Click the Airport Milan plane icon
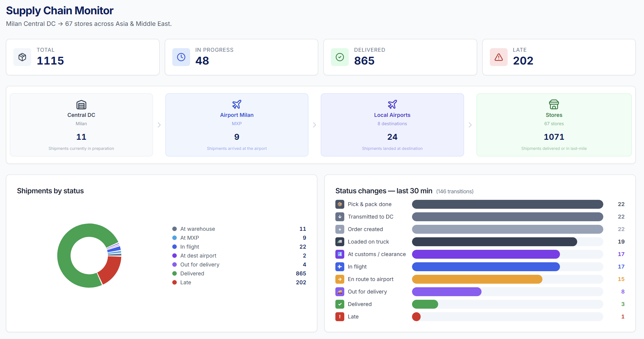This screenshot has height=339, width=644. click(237, 104)
